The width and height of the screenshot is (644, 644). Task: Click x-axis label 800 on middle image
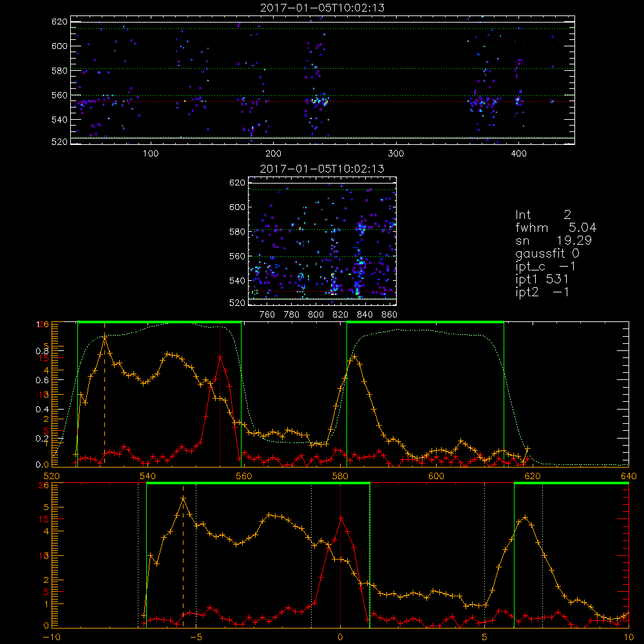(316, 315)
